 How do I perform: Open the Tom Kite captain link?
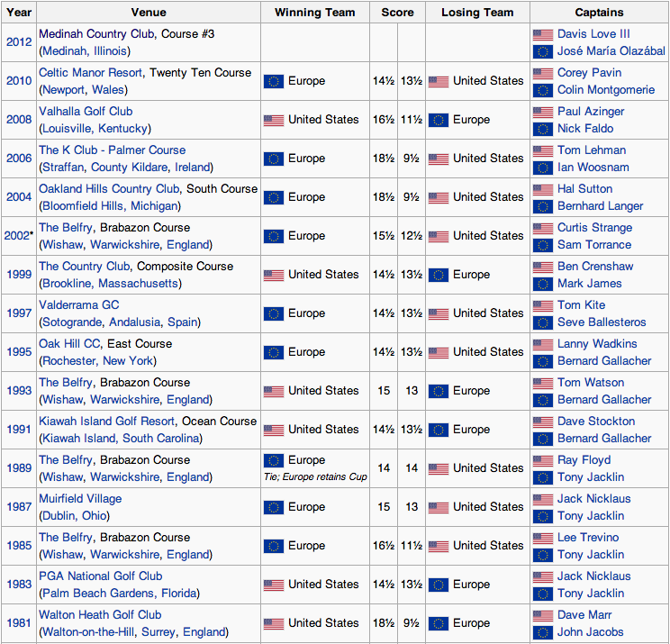[582, 305]
